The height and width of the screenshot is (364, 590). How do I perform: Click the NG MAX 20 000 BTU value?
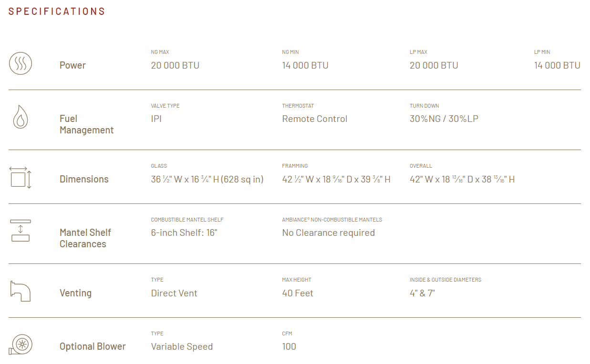175,66
